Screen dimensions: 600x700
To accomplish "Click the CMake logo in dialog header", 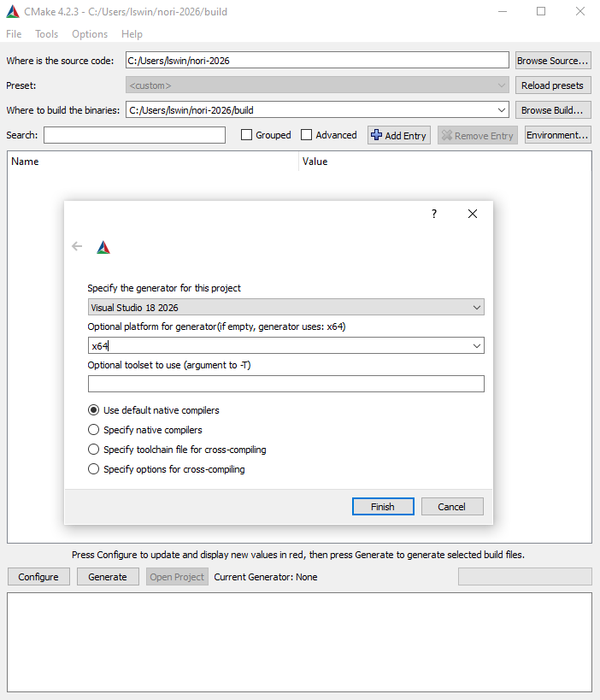I will pos(103,247).
